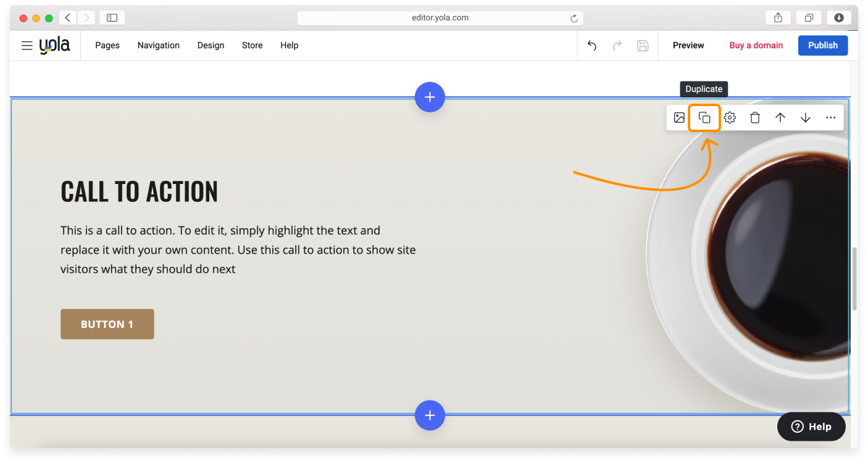Viewport: 868px width, 463px height.
Task: Open the Design menu
Action: (211, 46)
